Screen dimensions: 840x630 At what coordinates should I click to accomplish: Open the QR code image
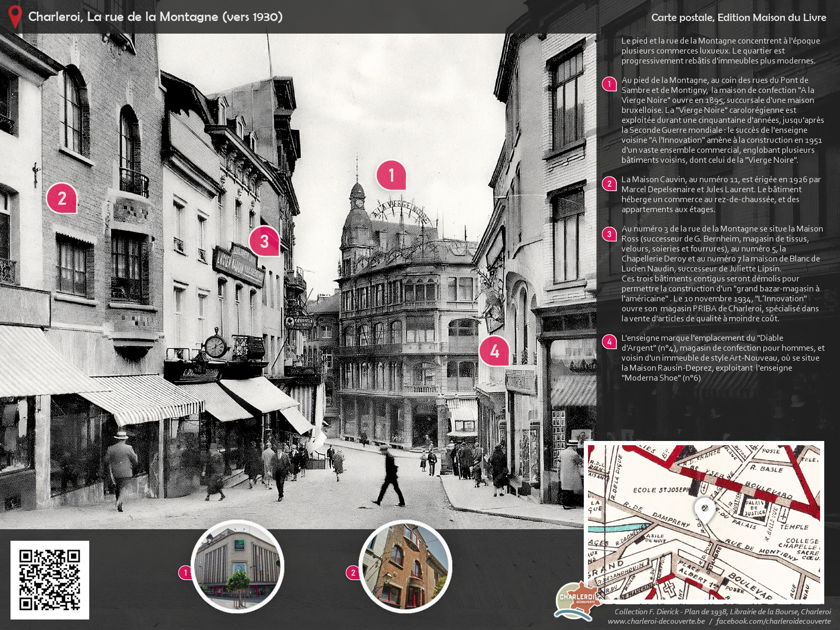[x=50, y=580]
